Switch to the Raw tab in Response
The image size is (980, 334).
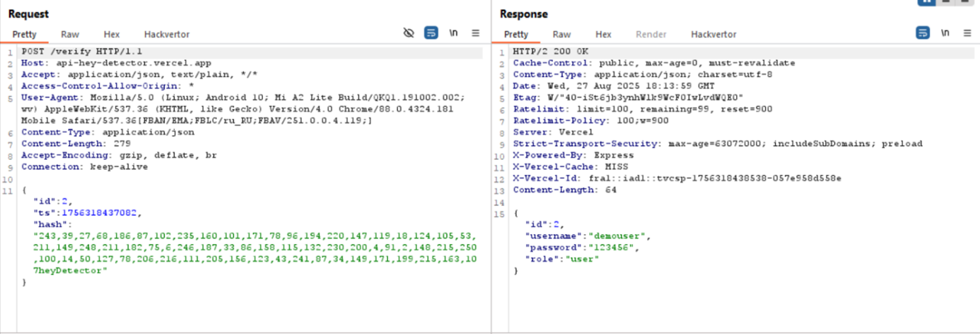561,34
